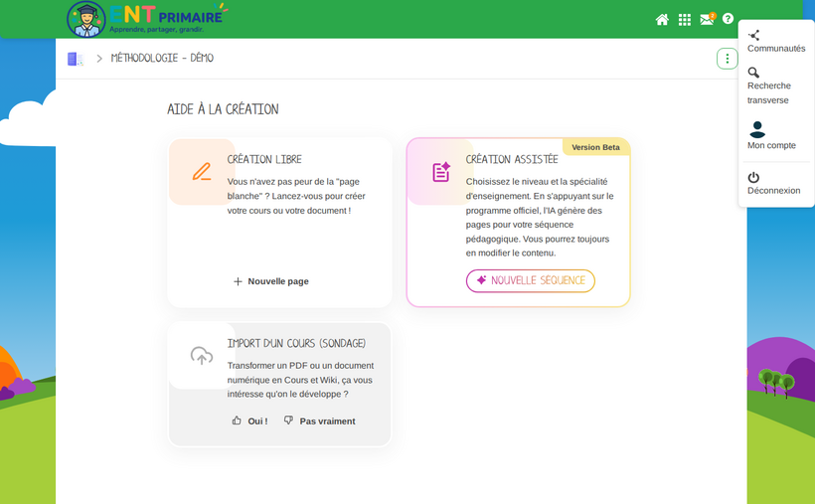Click the Nouvelle séquence button
Viewport: 815px width, 504px height.
pos(530,281)
